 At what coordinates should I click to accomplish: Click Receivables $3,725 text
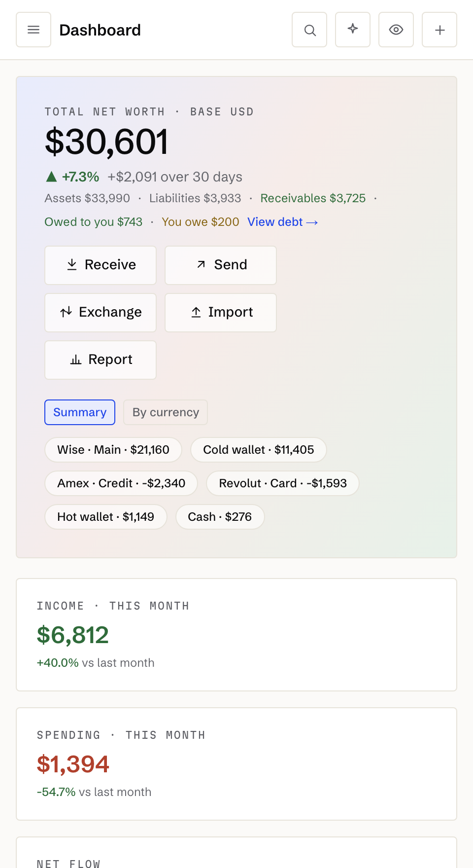pos(313,198)
